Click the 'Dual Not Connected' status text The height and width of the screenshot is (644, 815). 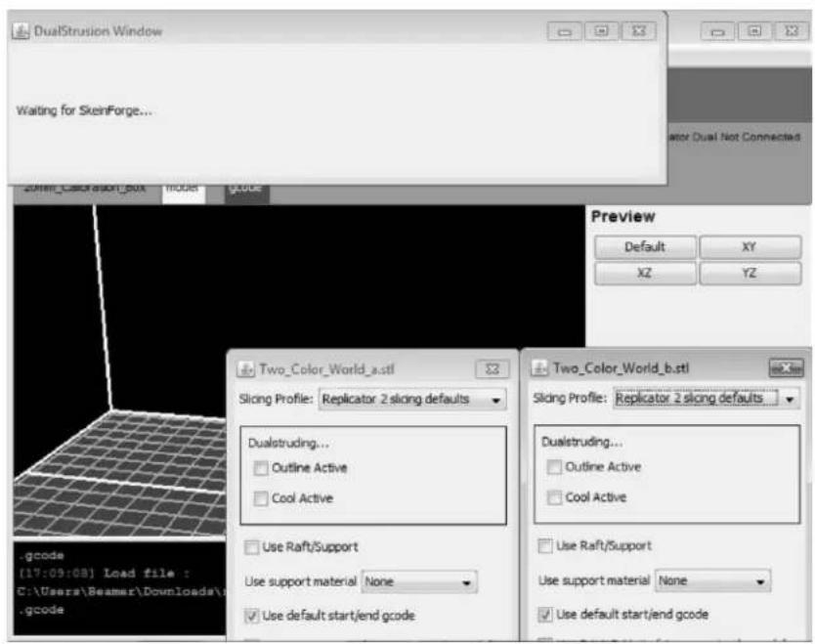coord(746,137)
